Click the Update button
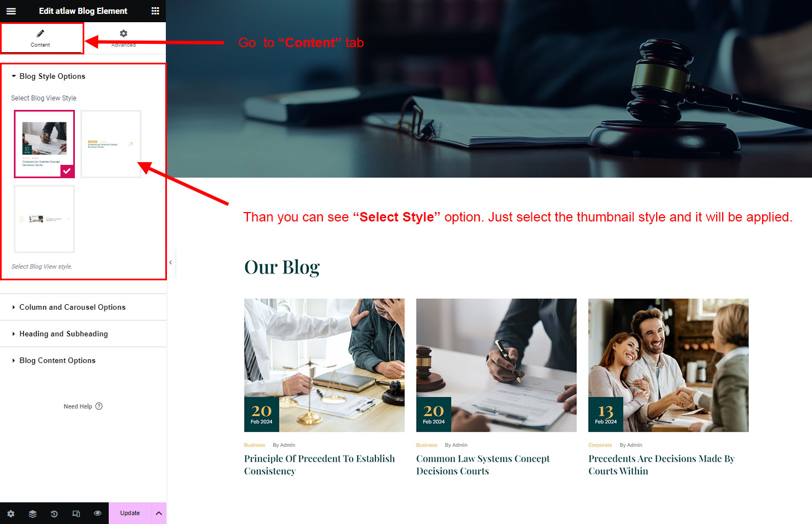The height and width of the screenshot is (524, 812). [x=130, y=513]
